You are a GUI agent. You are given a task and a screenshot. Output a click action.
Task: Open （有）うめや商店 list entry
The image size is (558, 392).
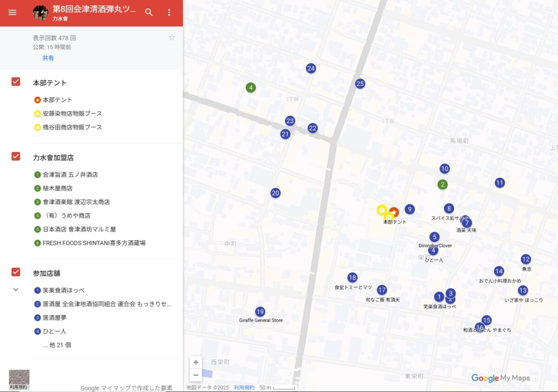pos(66,216)
